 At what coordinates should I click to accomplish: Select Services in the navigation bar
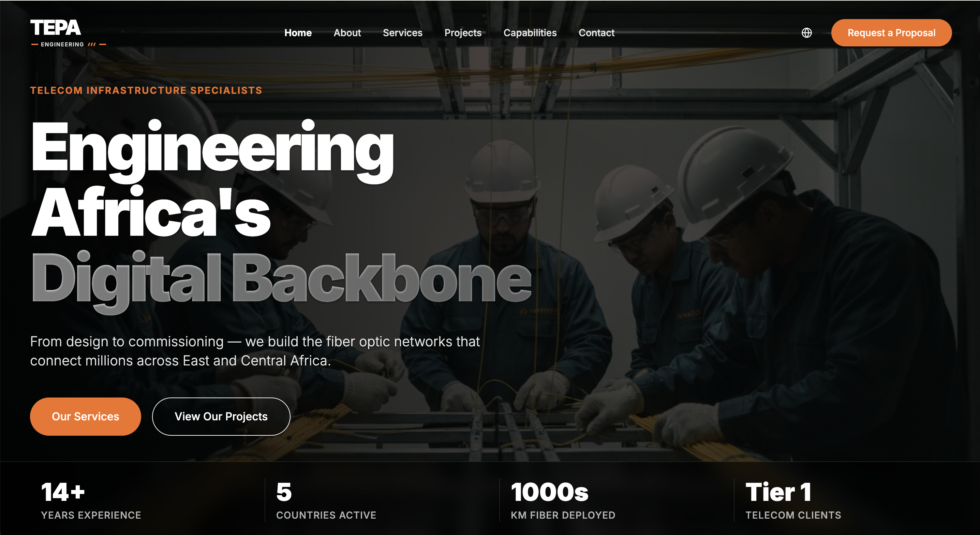pos(402,33)
